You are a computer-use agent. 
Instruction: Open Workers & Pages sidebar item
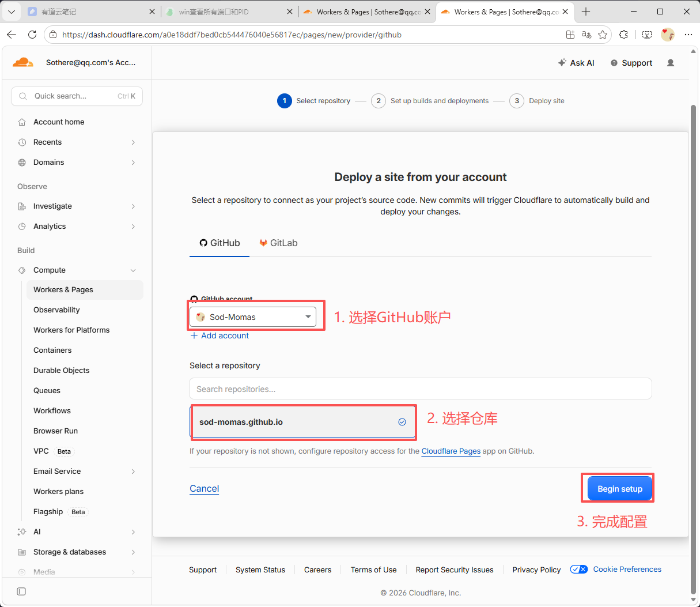[85, 290]
